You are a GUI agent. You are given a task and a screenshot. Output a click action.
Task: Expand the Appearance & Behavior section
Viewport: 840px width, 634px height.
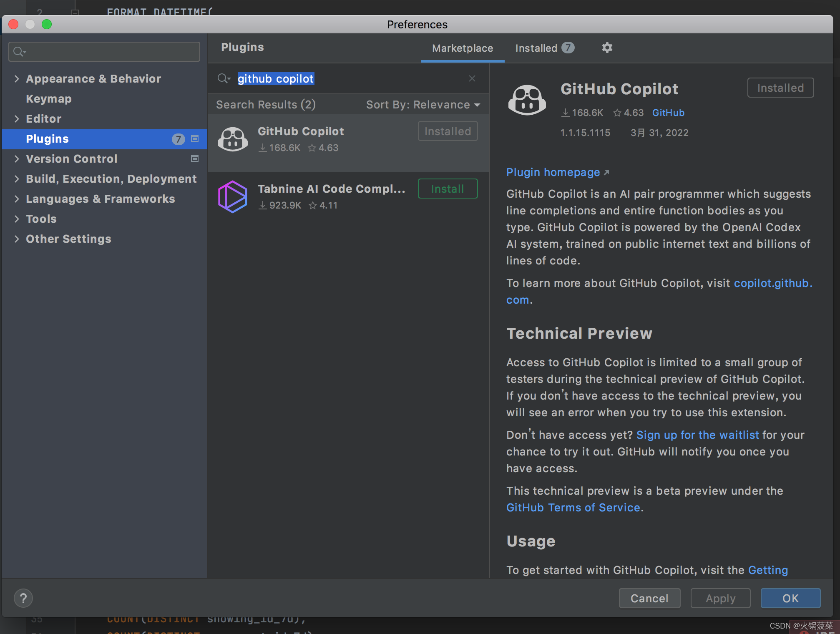[x=17, y=78]
